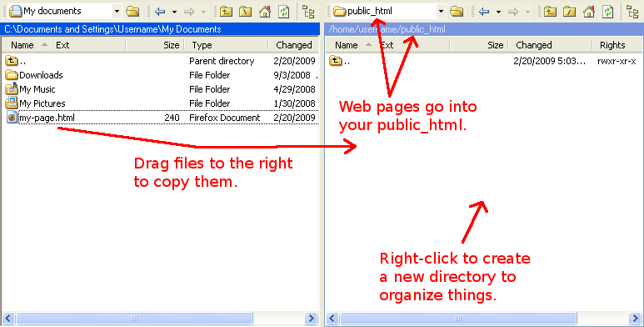Screen dimensions: 644x327
Task: Click the local path C:\Documents and Settings bar
Action: [x=160, y=29]
